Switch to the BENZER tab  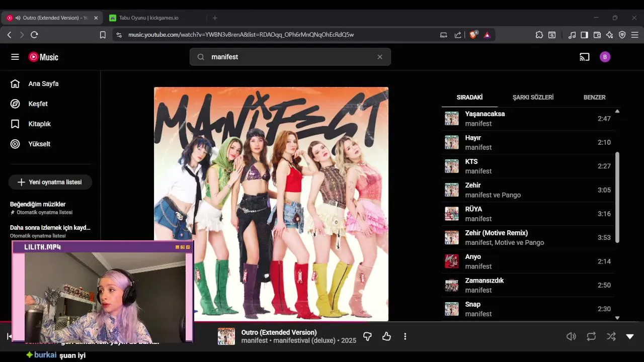point(594,97)
